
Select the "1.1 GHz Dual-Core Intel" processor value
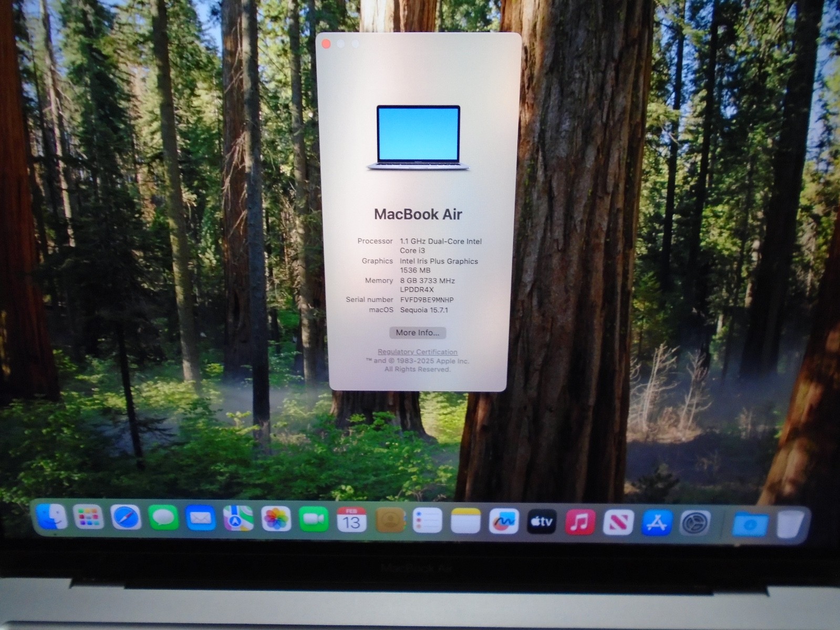click(441, 241)
